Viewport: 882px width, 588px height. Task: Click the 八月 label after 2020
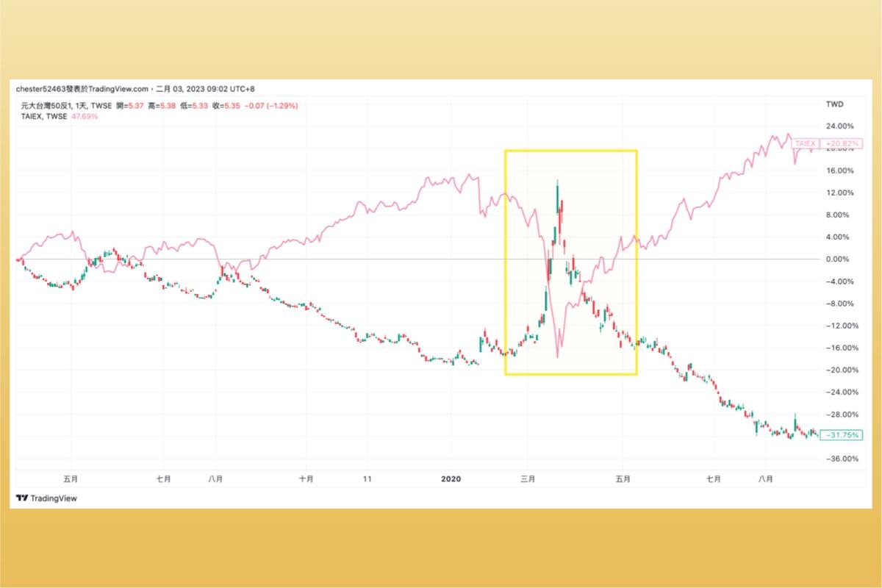pos(765,478)
